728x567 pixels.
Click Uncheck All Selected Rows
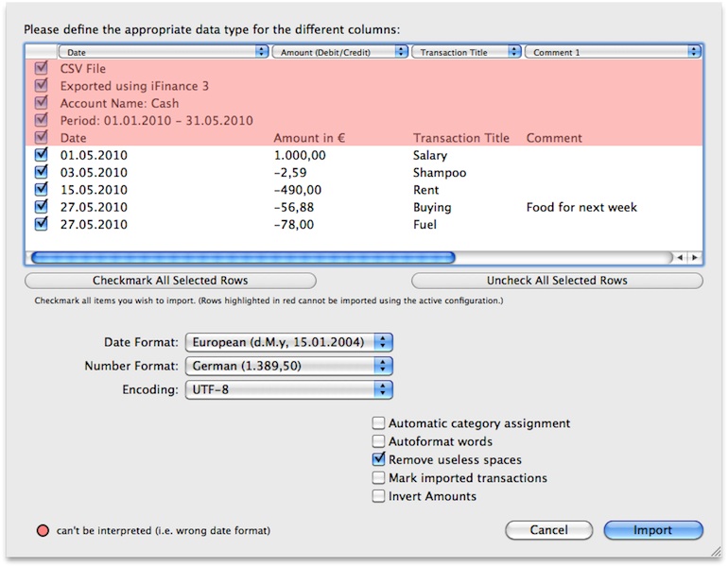[x=557, y=281]
